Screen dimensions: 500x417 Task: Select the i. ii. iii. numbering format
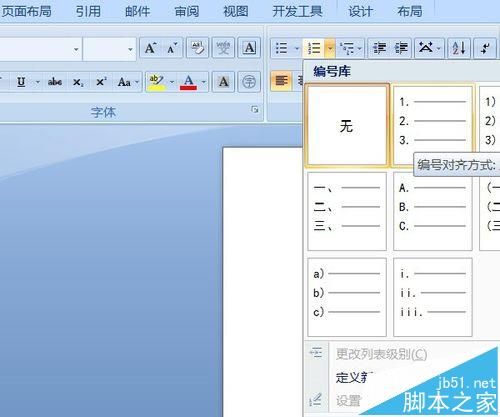pyautogui.click(x=433, y=297)
